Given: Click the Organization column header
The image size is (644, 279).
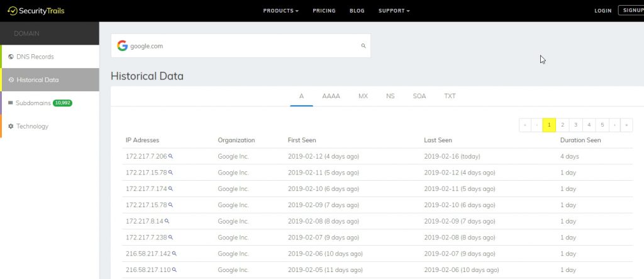Looking at the screenshot, I should [x=236, y=140].
